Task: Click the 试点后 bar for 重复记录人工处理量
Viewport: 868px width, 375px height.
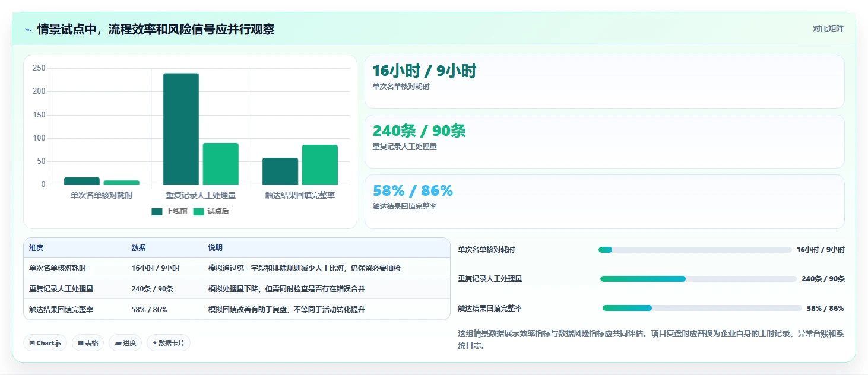Action: (221, 164)
